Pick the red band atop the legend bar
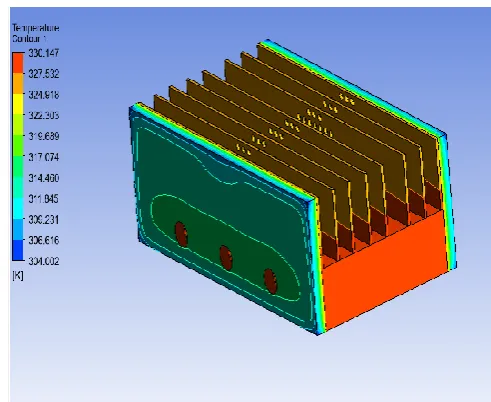Image resolution: width=491 pixels, height=402 pixels. pyautogui.click(x=18, y=63)
